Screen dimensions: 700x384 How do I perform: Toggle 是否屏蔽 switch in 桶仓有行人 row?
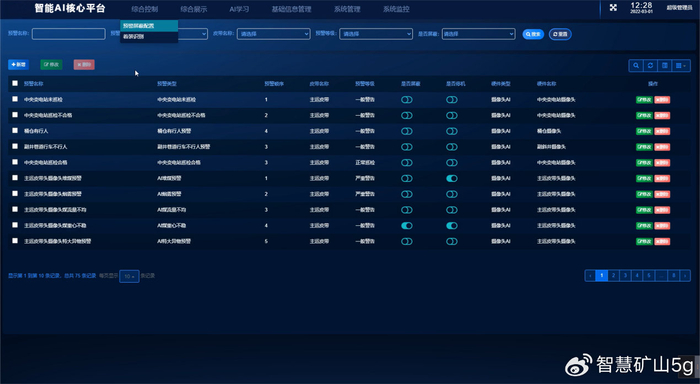[x=407, y=131]
